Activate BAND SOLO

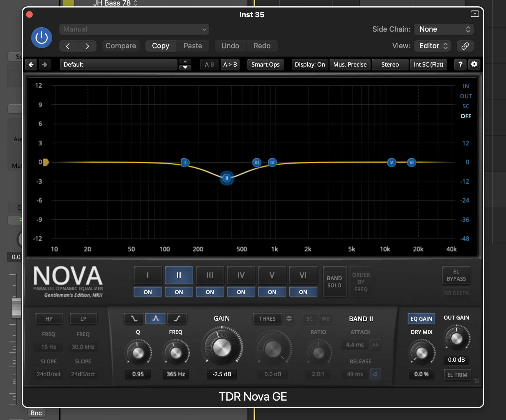[334, 282]
